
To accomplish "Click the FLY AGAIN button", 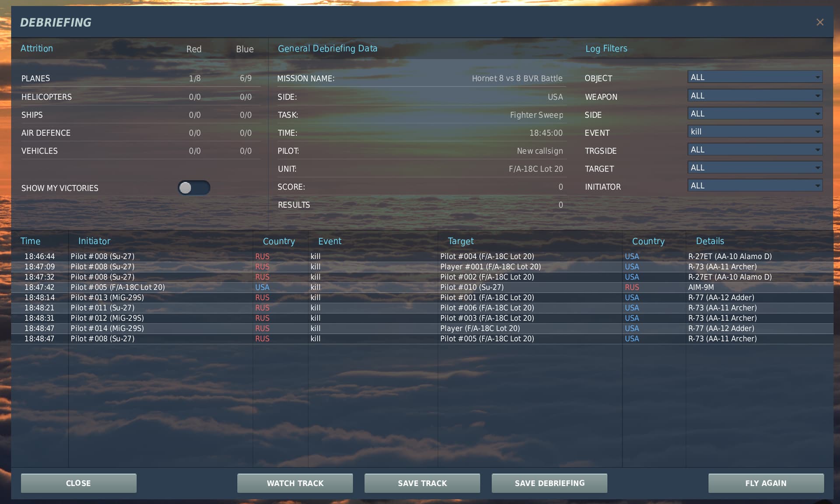I will click(x=766, y=483).
